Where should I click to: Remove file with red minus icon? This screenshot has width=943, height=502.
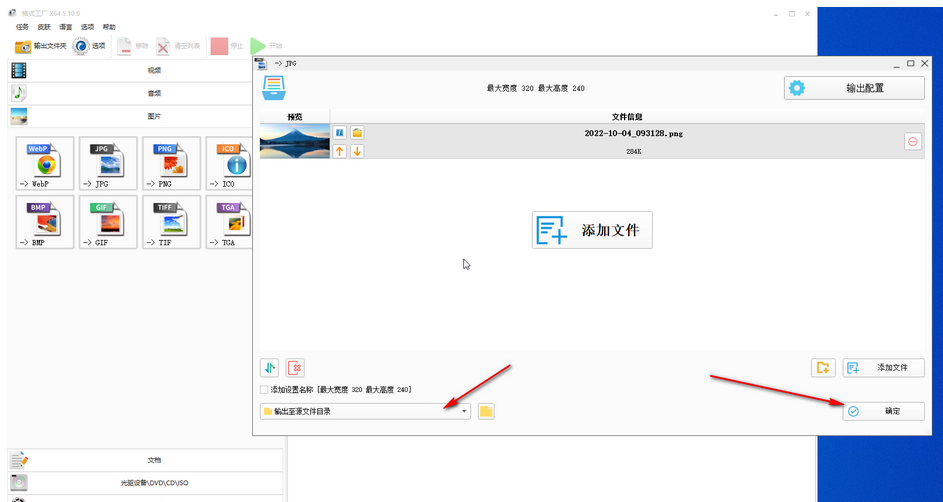913,141
